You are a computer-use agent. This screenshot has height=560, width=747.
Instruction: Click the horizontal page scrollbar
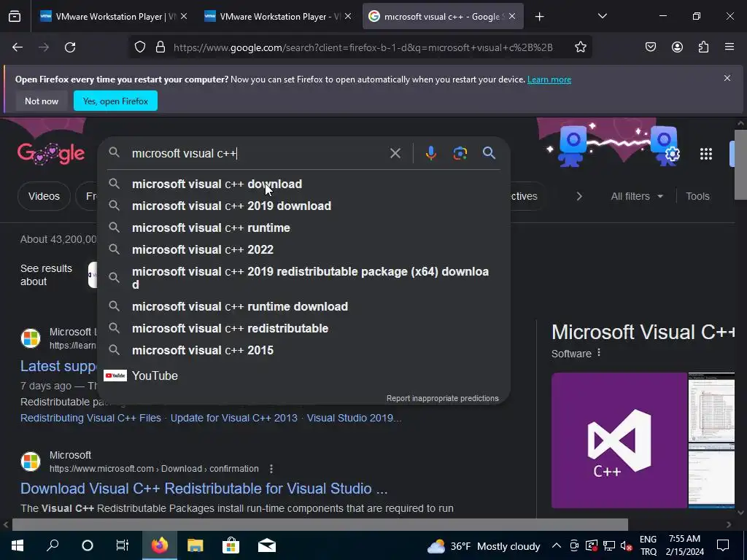click(x=320, y=524)
